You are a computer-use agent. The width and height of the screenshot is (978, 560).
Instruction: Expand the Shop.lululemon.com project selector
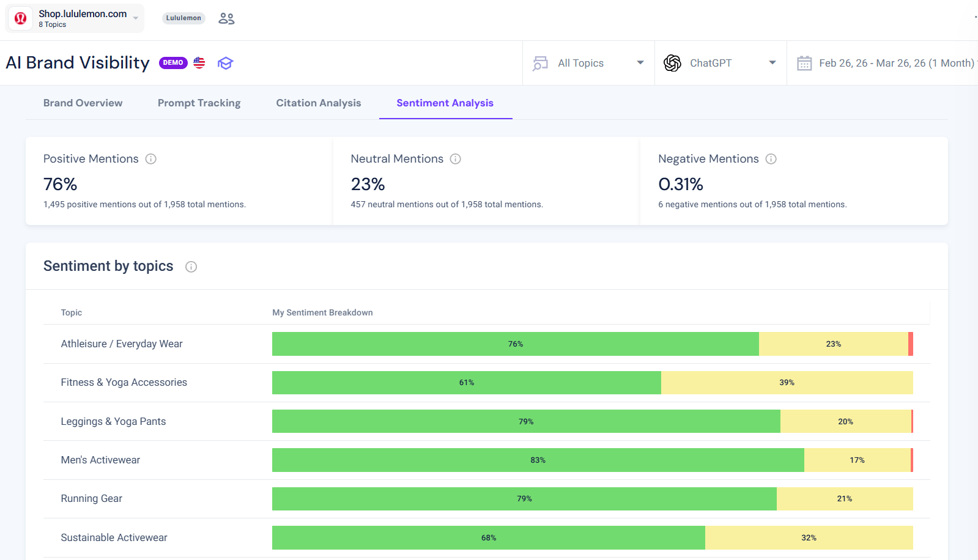coord(75,18)
